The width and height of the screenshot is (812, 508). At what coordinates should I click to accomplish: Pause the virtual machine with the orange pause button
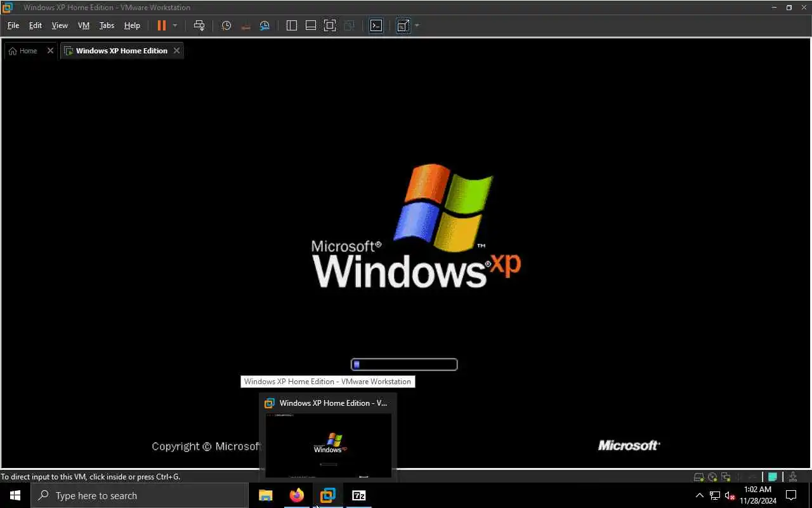pos(161,25)
